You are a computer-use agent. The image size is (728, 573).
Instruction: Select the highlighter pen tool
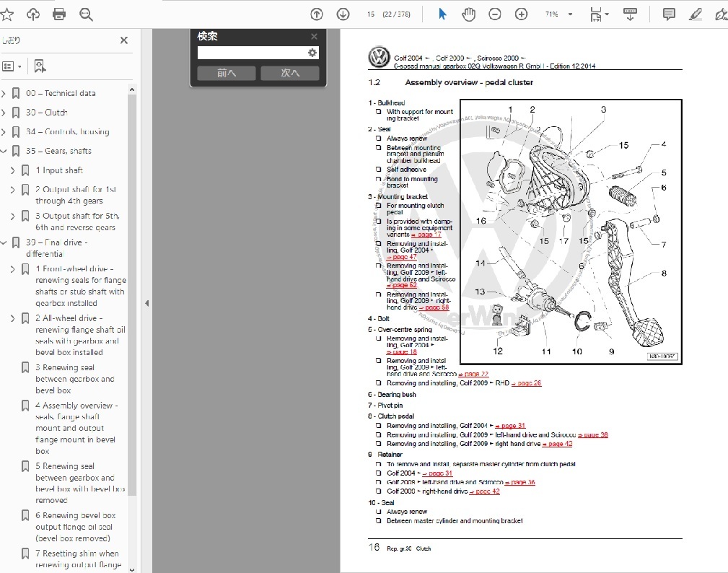tap(696, 14)
